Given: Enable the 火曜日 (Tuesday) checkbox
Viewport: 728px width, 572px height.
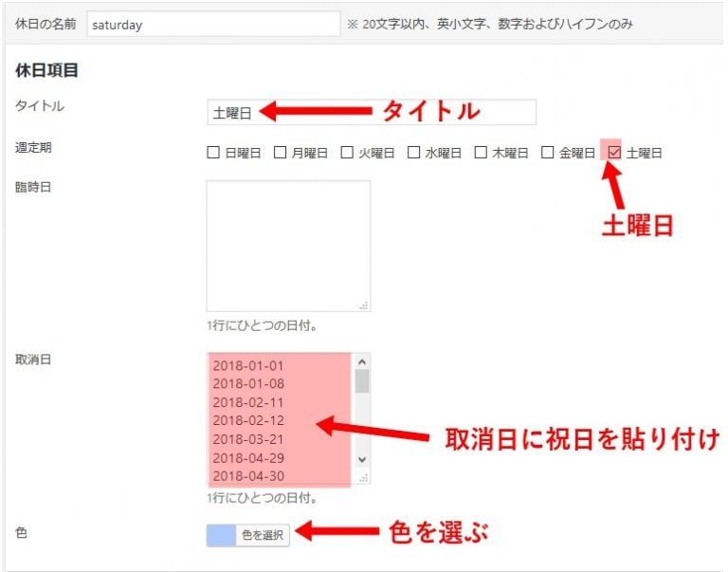Looking at the screenshot, I should tap(347, 152).
